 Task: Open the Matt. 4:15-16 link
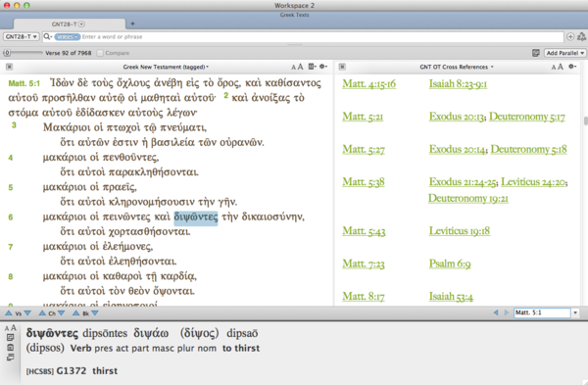(369, 84)
